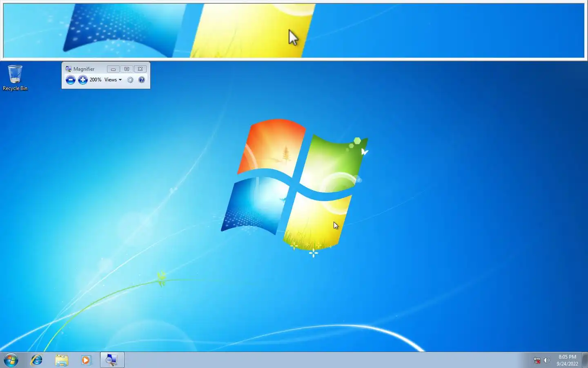Image resolution: width=588 pixels, height=368 pixels.
Task: Open network status tray icon
Action: pyautogui.click(x=537, y=360)
